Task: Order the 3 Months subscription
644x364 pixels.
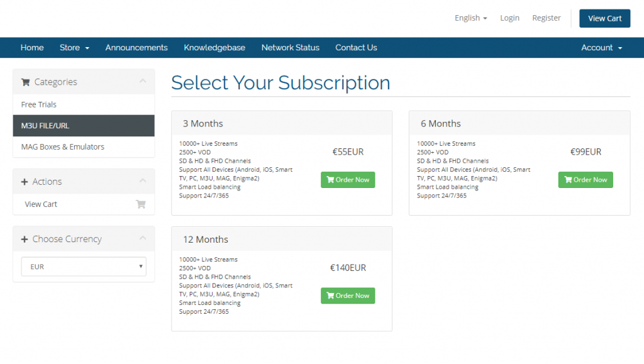Action: pyautogui.click(x=348, y=180)
